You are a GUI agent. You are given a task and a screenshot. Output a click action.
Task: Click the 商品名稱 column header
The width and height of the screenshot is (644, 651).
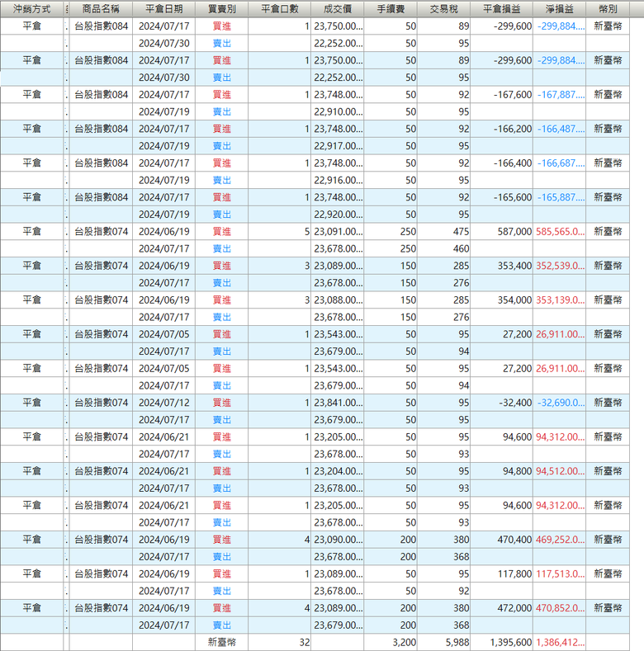point(101,9)
